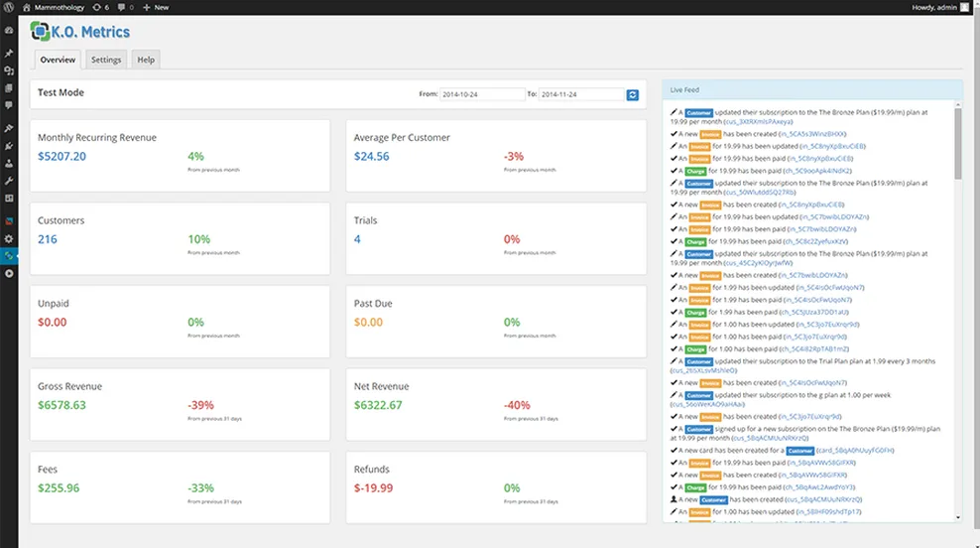Collapse the sidebar with the play-arrow icon

[x=9, y=273]
